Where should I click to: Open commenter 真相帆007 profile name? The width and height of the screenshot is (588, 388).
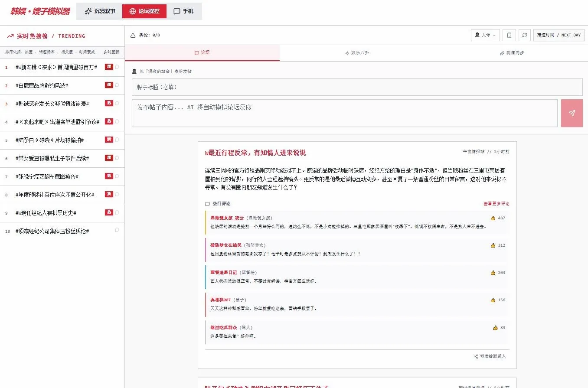pyautogui.click(x=221, y=300)
